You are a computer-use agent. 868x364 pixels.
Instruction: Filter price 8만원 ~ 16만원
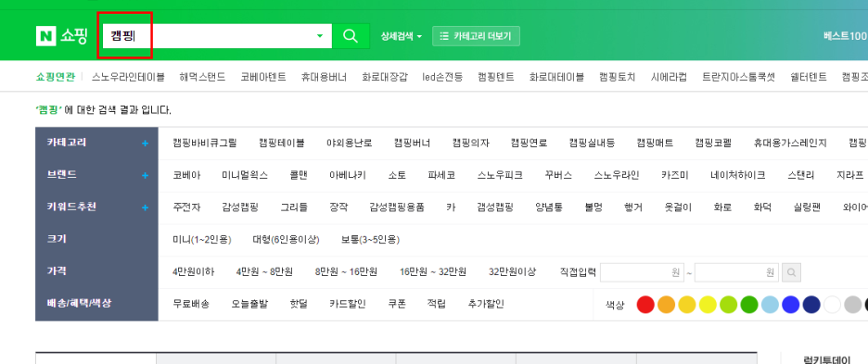pos(347,271)
